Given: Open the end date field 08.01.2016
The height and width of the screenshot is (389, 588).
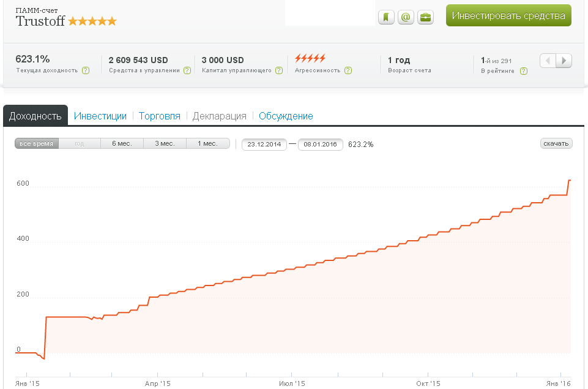Looking at the screenshot, I should (x=321, y=145).
